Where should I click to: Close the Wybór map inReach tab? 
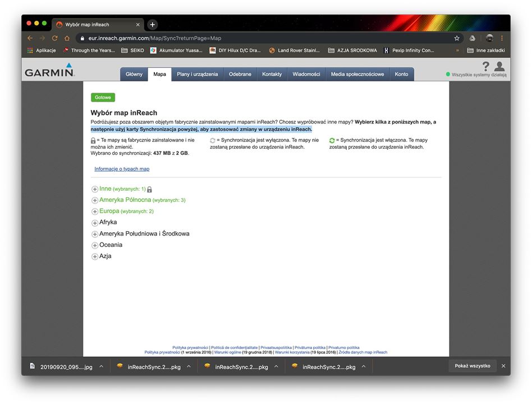coord(137,25)
